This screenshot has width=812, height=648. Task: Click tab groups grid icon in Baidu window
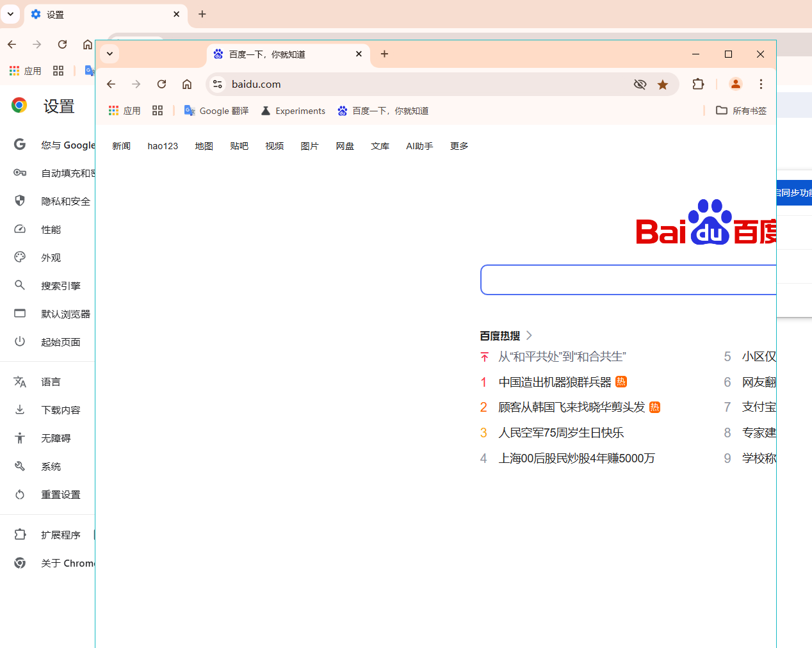[x=158, y=111]
